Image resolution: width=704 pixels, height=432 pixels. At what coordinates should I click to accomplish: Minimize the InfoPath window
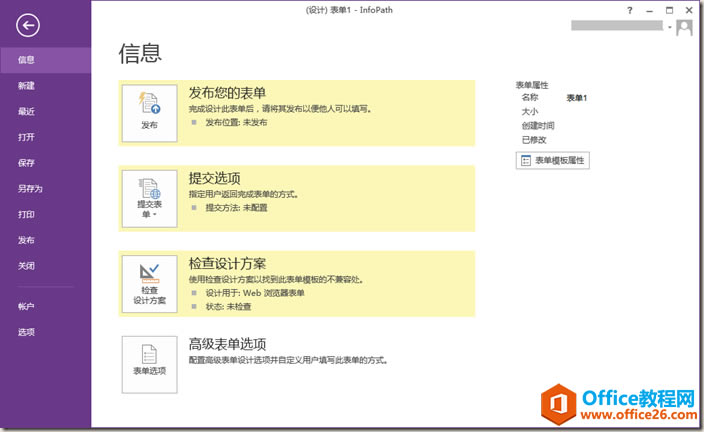(x=650, y=9)
